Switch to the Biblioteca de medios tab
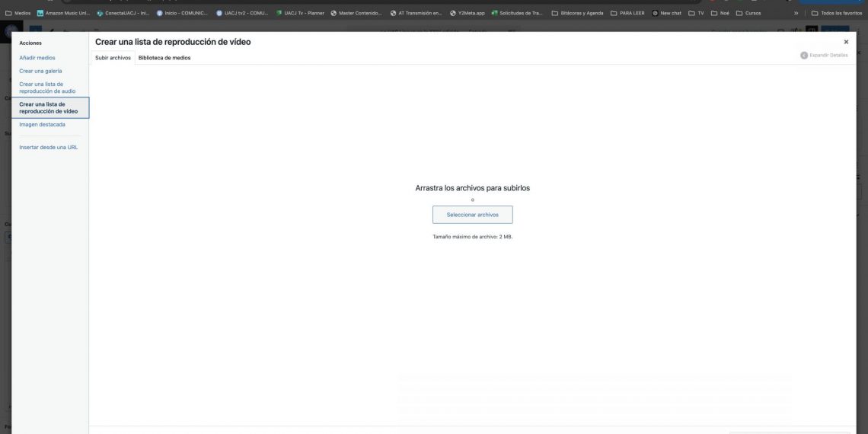Viewport: 868px width, 434px height. click(164, 58)
